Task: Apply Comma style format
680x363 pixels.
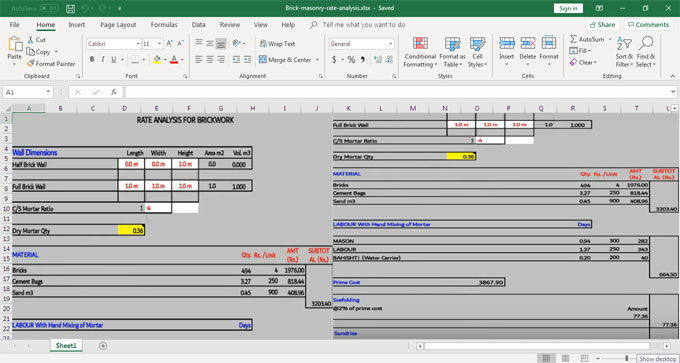Action: pos(363,59)
